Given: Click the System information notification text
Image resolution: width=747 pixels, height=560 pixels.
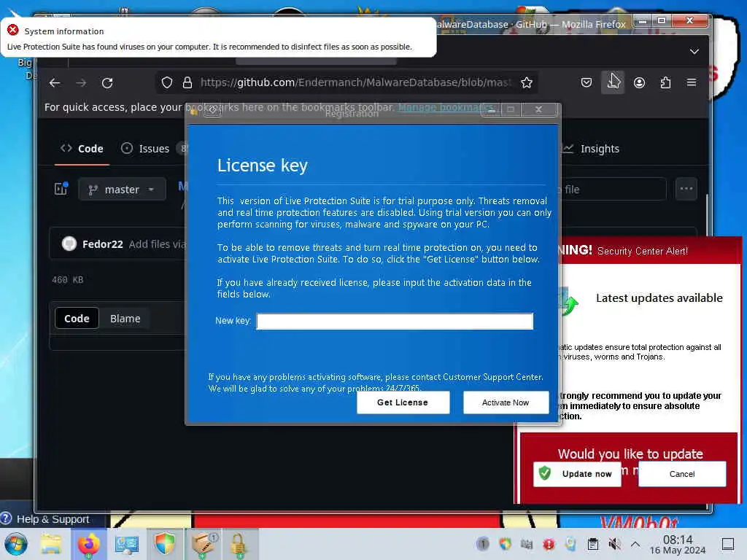Looking at the screenshot, I should point(209,47).
